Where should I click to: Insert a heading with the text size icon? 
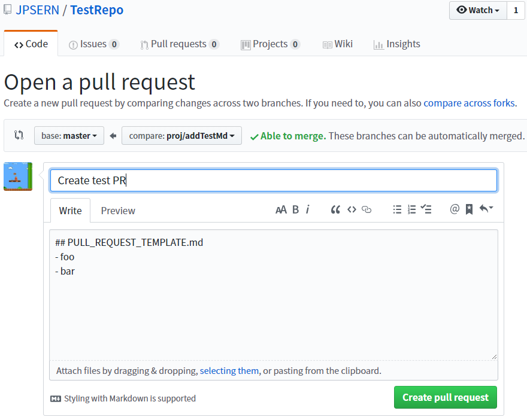click(281, 209)
